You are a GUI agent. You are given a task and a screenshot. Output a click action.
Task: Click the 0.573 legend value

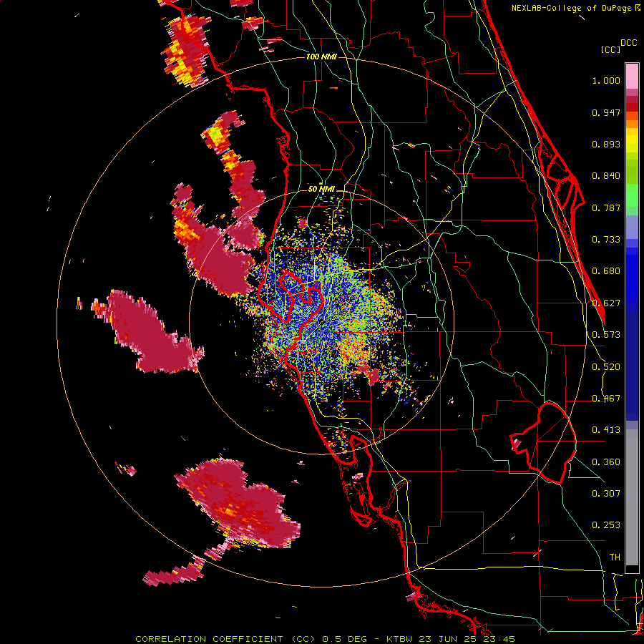606,335
